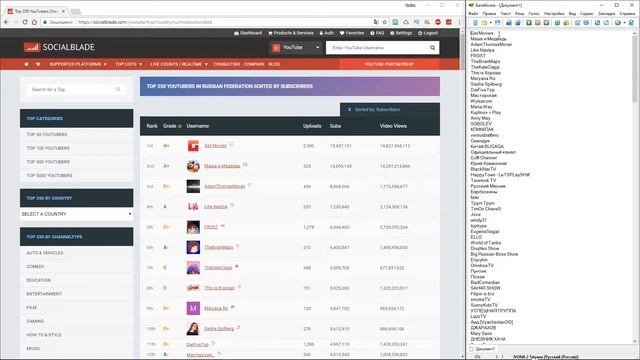Viewport: 640px width, 360px height.
Task: Open Balabolka Правка menu
Action: [x=489, y=13]
